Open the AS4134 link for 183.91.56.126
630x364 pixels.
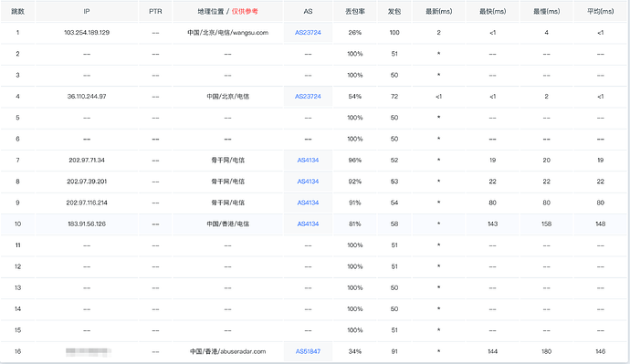[x=308, y=224]
